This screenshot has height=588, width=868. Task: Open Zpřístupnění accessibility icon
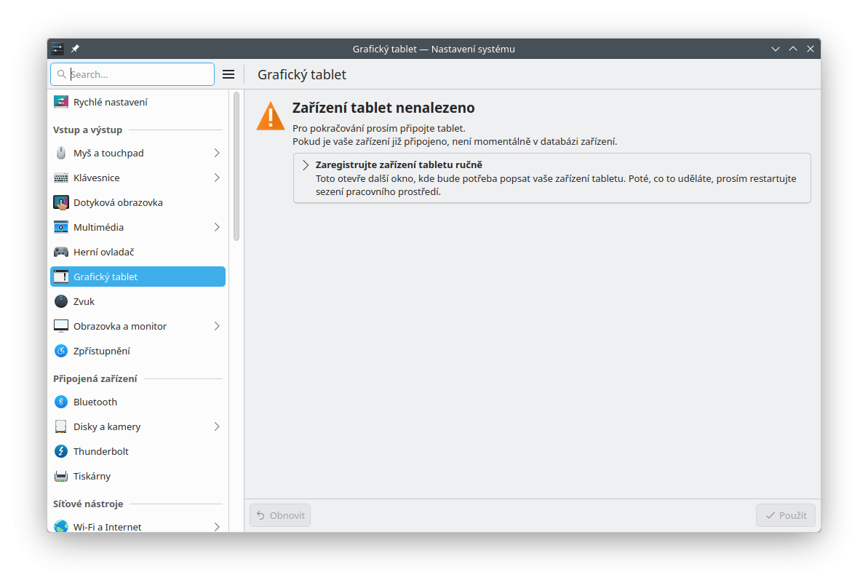[61, 351]
